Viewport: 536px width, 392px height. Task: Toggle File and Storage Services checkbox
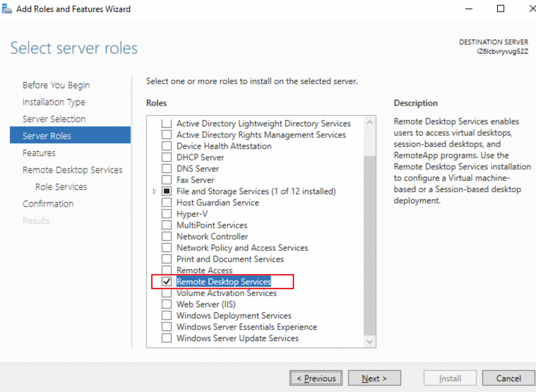click(167, 191)
